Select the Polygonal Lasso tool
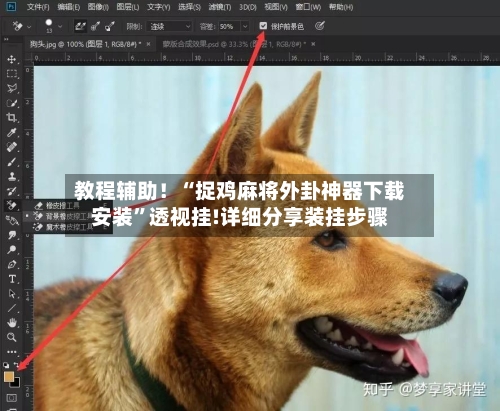The height and width of the screenshot is (411, 500). coord(12,88)
